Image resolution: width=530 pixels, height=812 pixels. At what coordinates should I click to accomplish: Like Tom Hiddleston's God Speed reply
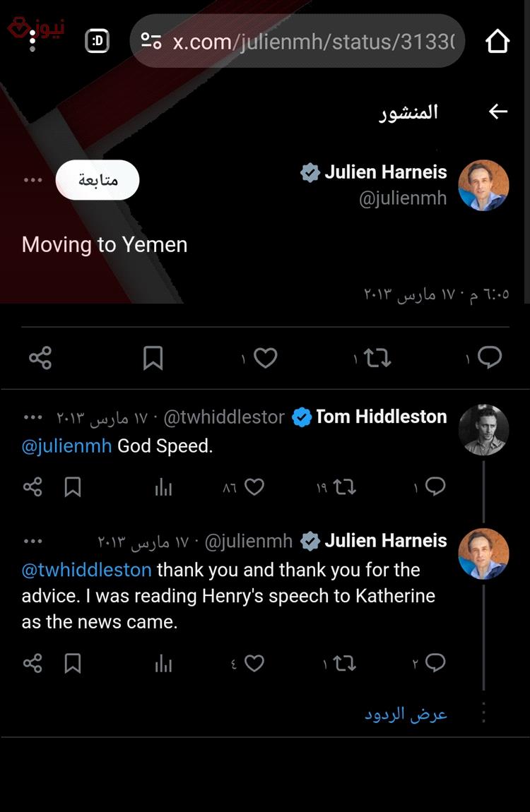coord(254,486)
